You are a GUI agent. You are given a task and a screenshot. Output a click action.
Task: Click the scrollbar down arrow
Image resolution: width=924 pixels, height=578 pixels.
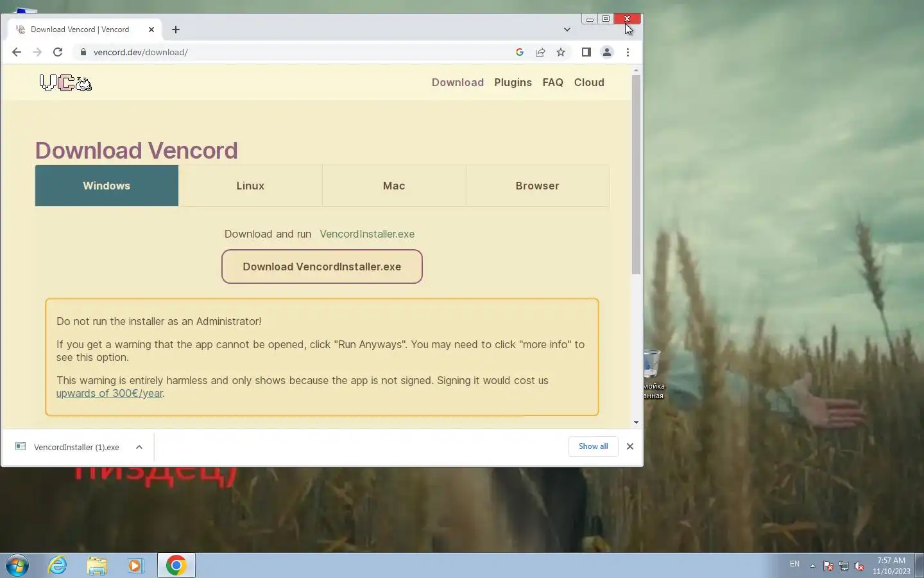pos(636,423)
